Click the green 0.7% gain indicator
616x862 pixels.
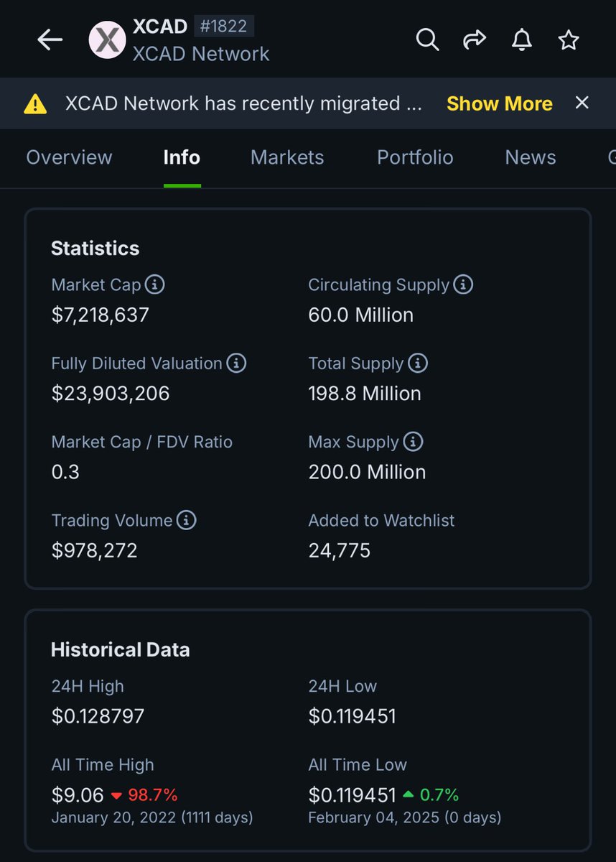(430, 795)
